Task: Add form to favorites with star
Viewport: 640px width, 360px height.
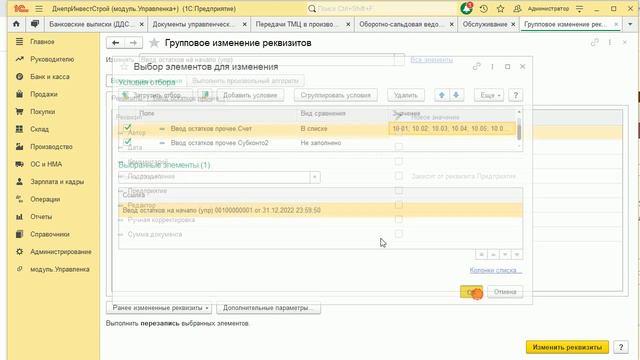Action: coord(154,42)
